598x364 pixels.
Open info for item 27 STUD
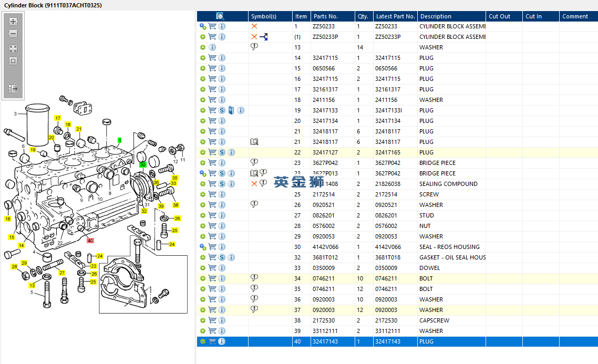222,215
